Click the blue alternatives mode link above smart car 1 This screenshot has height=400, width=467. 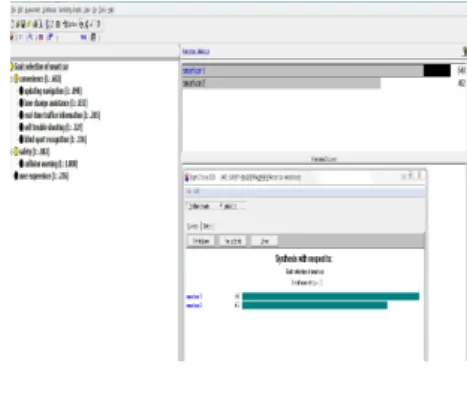pos(196,51)
